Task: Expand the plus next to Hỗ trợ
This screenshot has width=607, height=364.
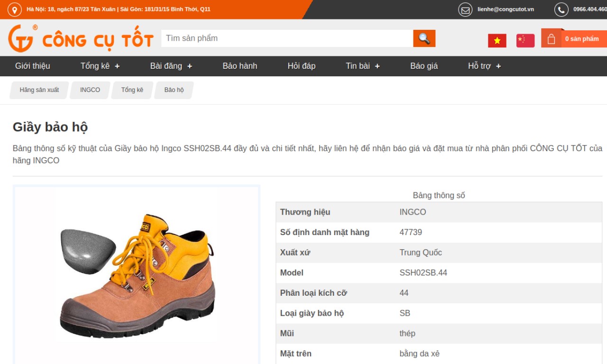Action: pos(498,66)
